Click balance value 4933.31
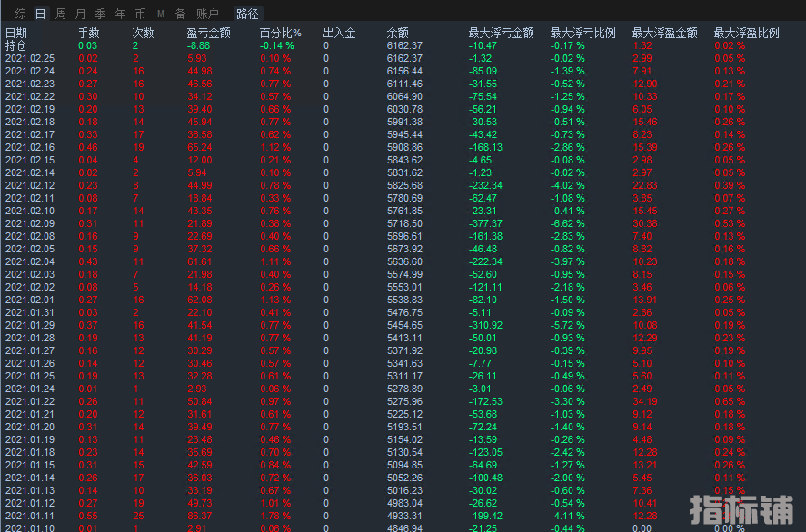The image size is (806, 532). [x=404, y=516]
